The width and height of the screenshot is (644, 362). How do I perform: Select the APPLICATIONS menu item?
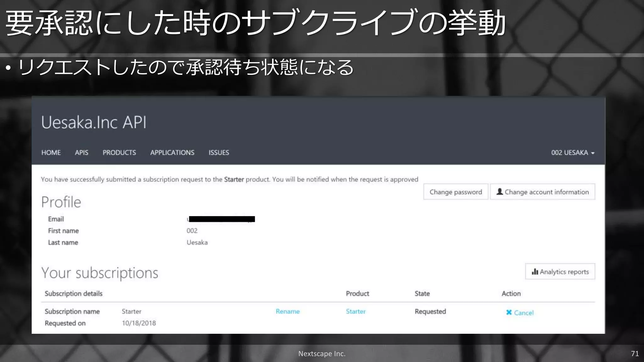click(x=172, y=153)
